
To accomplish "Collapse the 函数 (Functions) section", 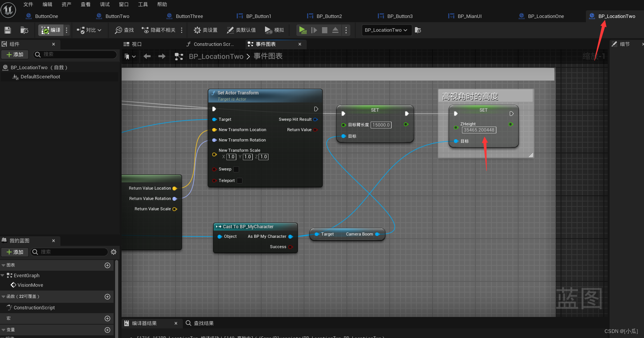I will pyautogui.click(x=3, y=297).
